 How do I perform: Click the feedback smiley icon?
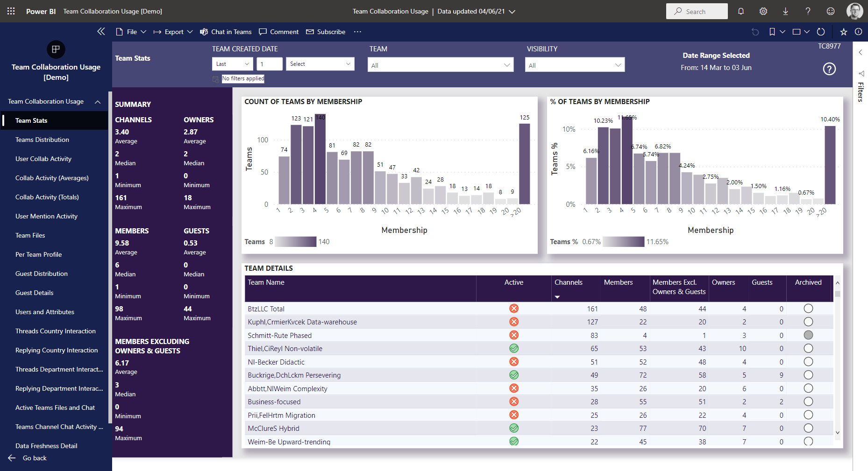tap(831, 11)
